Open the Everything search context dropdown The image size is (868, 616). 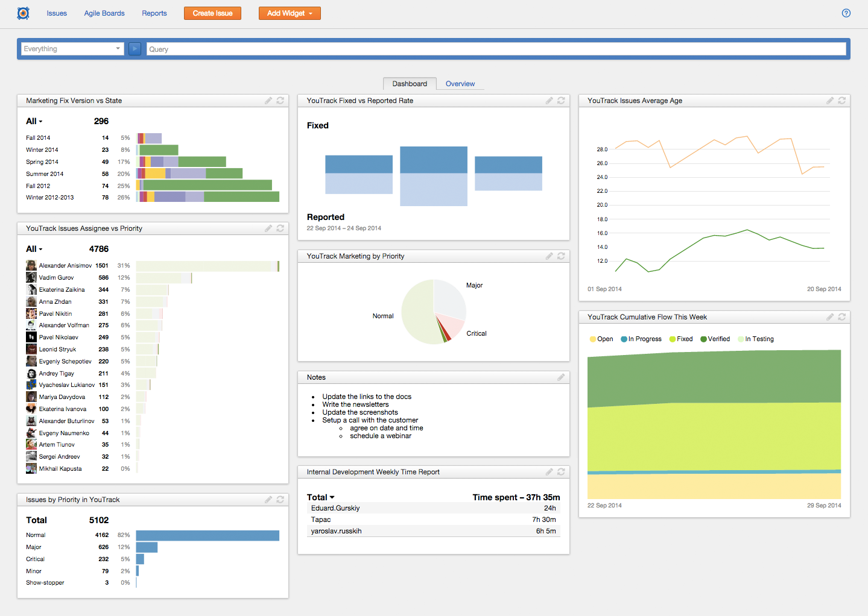[x=72, y=49]
